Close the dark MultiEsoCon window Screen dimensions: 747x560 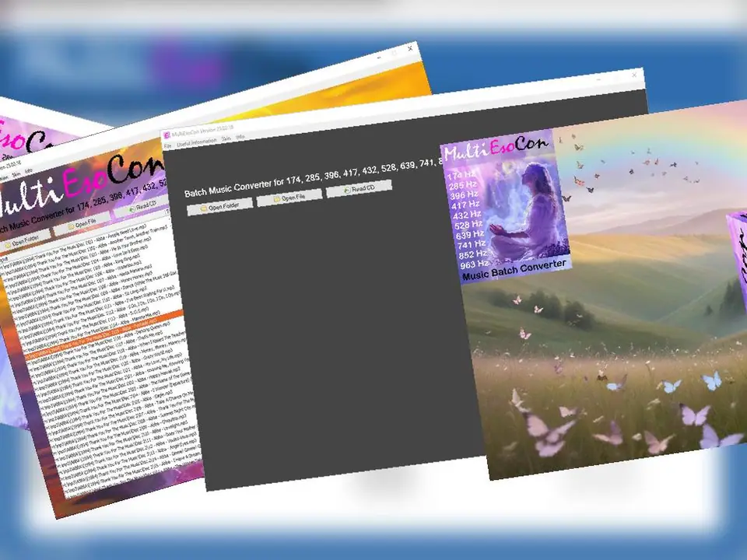[635, 75]
